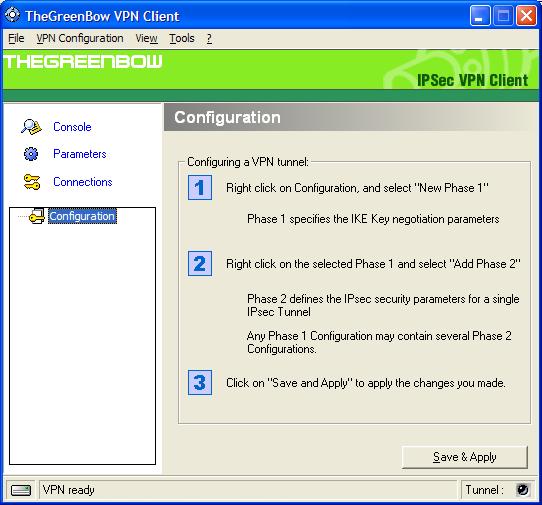Click the Connections keys icon
542x505 pixels.
(32, 182)
